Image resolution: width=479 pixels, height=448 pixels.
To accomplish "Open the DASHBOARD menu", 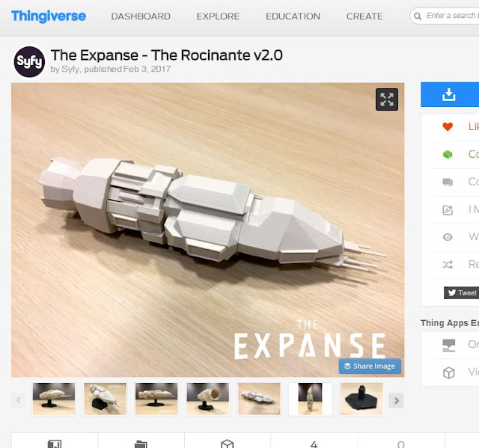I will (x=141, y=16).
